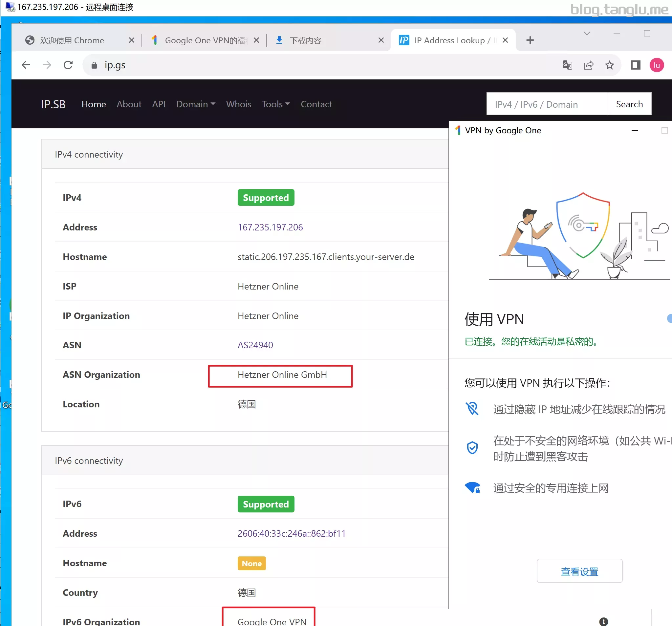Click the Search button
This screenshot has width=672, height=626.
[x=629, y=104]
